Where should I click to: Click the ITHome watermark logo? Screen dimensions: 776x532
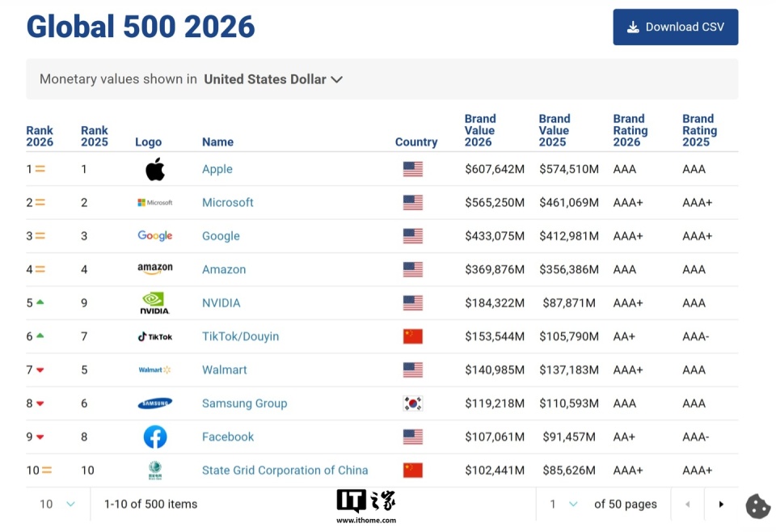click(x=366, y=505)
